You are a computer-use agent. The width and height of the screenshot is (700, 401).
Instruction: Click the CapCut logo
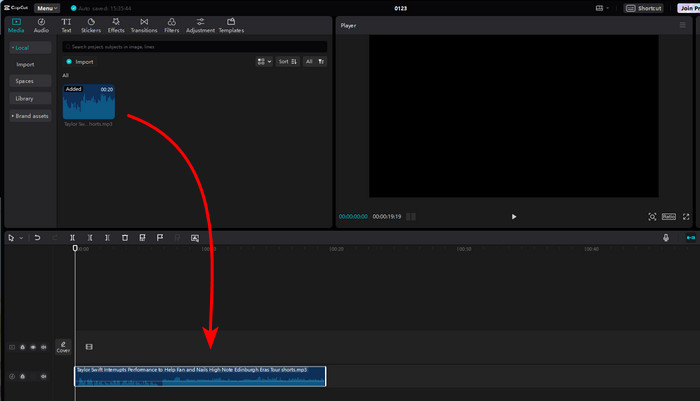click(16, 8)
